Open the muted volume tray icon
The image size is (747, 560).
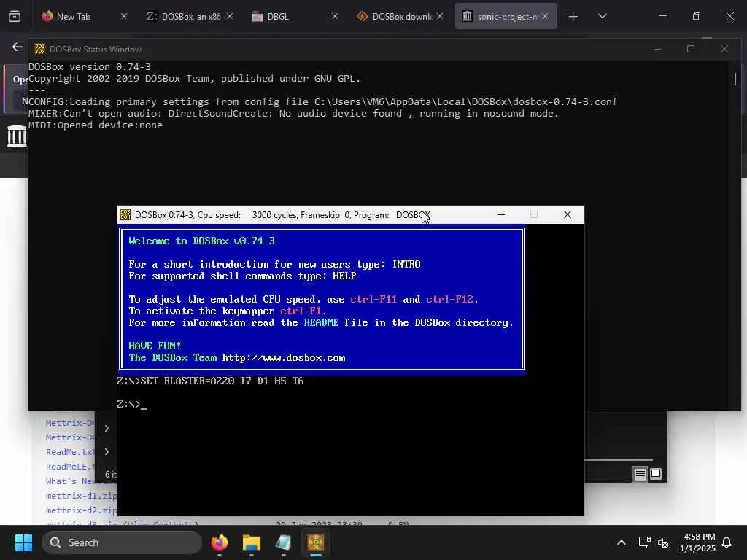(663, 542)
